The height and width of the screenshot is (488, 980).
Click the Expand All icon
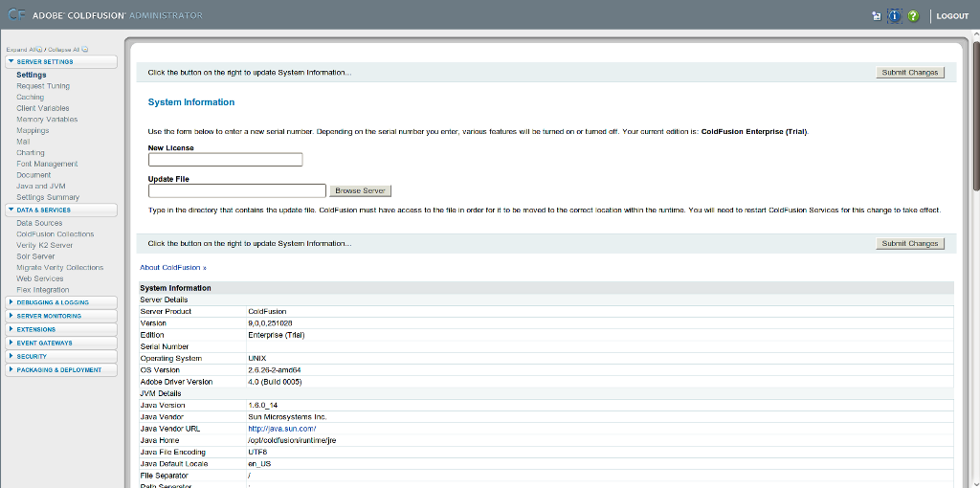pyautogui.click(x=39, y=50)
